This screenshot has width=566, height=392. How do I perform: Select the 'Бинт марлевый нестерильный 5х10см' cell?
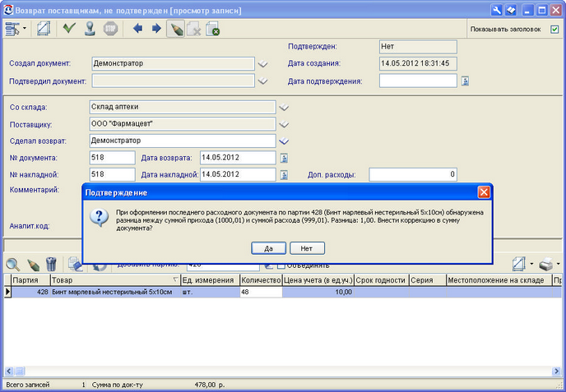coord(115,292)
